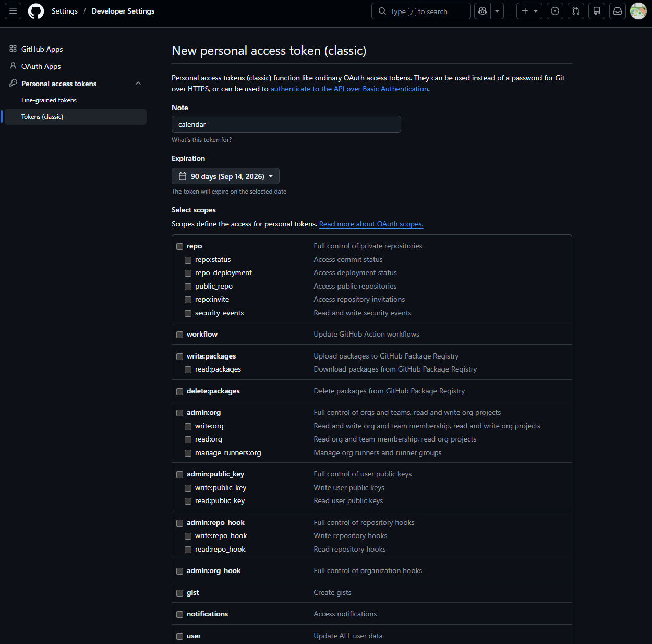Go to GitHub home via Octocat logo
The width and height of the screenshot is (652, 644).
(36, 11)
